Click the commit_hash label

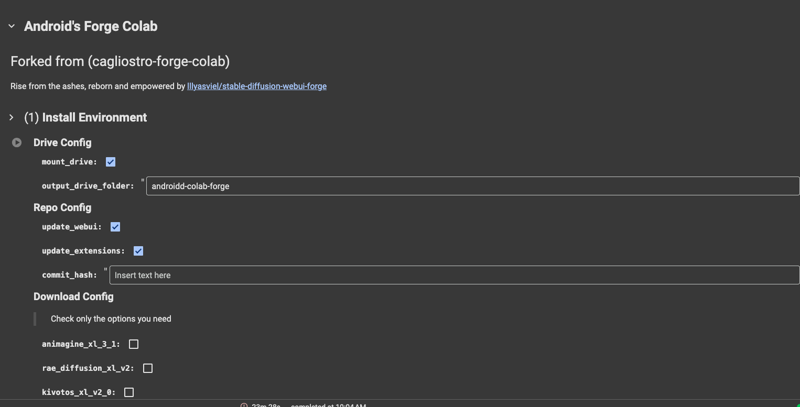pyautogui.click(x=69, y=275)
